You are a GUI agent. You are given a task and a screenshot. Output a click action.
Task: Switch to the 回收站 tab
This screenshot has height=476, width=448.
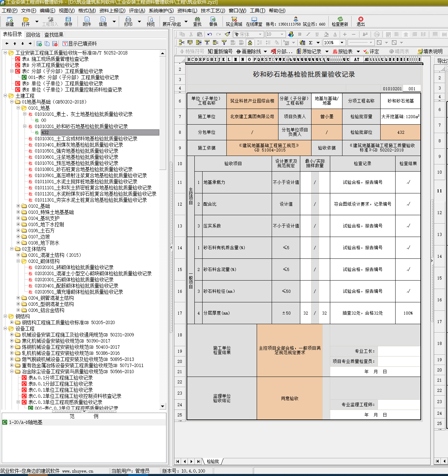click(33, 35)
